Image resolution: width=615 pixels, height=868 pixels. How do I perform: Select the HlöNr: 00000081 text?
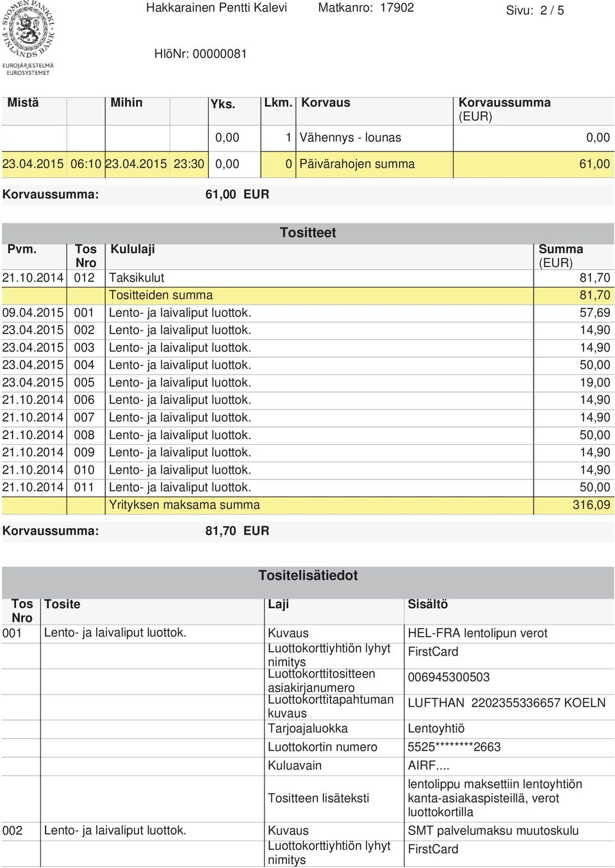click(201, 54)
